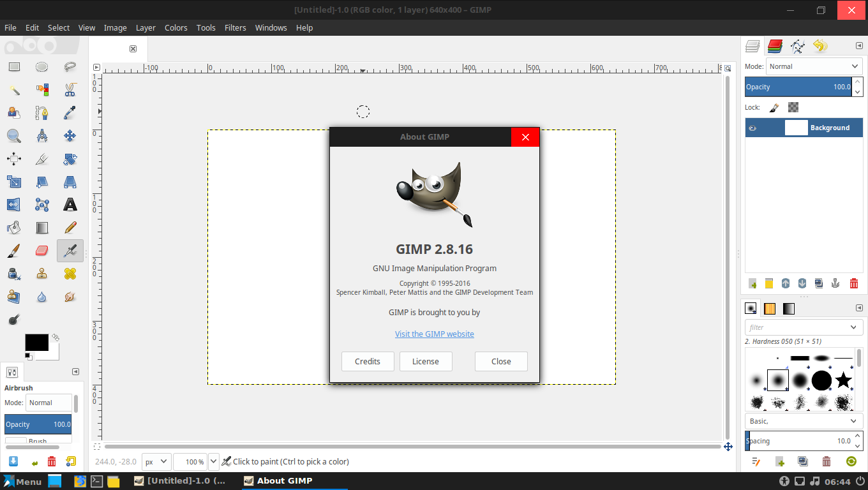The image size is (868, 490).
Task: Select the Zoom magnifier tool
Action: pos(14,136)
